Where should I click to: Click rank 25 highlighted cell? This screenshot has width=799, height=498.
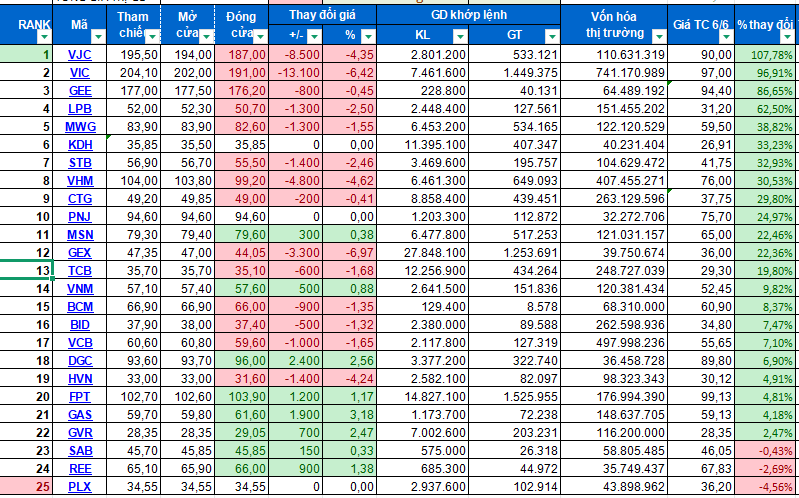pos(26,487)
